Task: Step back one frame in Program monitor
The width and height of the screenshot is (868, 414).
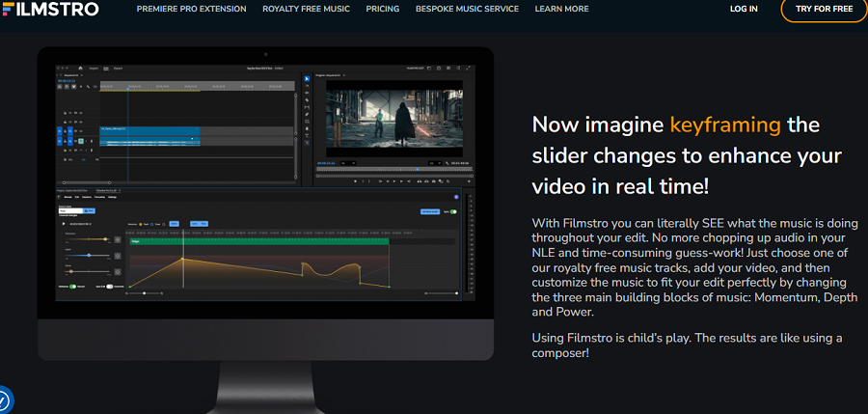Action: pyautogui.click(x=388, y=181)
